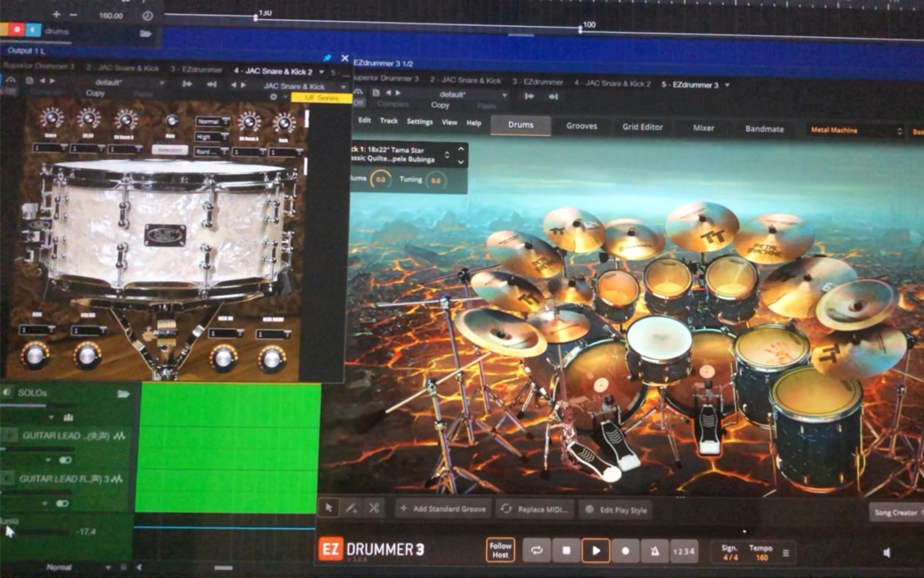Viewport: 924px width, 578px height.
Task: Toggle loop in EZdrummer transport
Action: point(536,550)
